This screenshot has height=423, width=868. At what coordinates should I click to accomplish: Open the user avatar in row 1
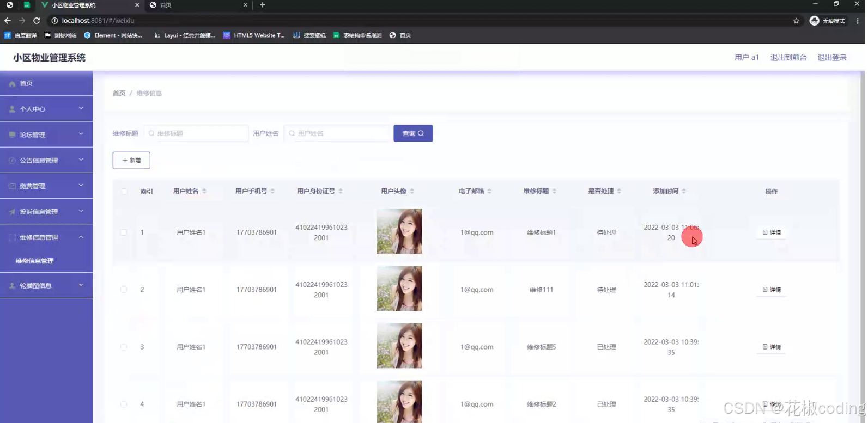click(x=399, y=231)
